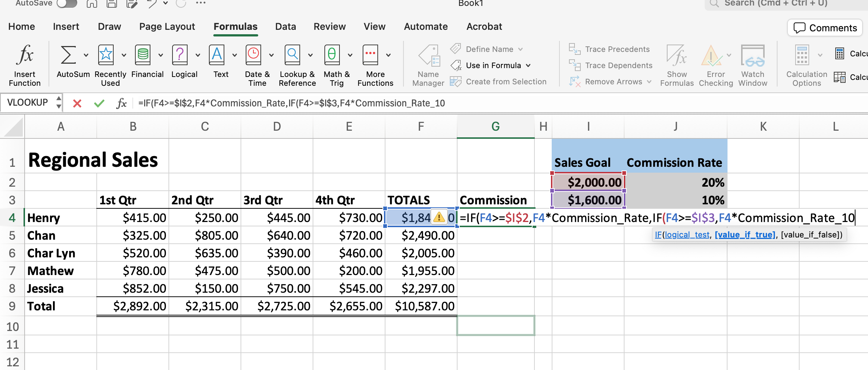Open the Text functions icon
868x370 pixels.
click(x=217, y=55)
